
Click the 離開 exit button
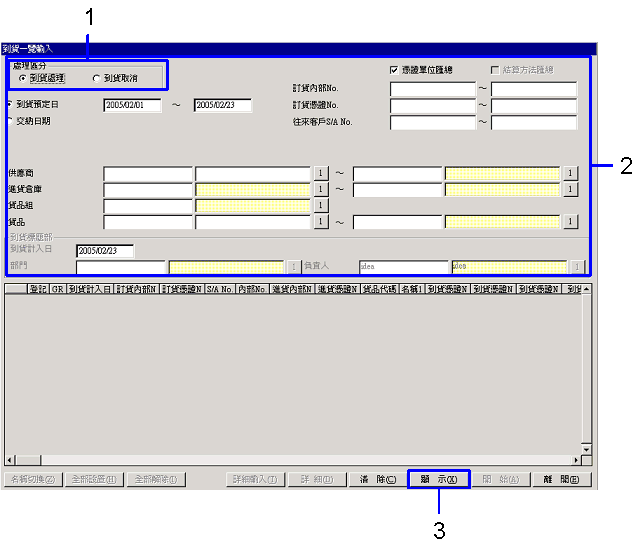560,479
